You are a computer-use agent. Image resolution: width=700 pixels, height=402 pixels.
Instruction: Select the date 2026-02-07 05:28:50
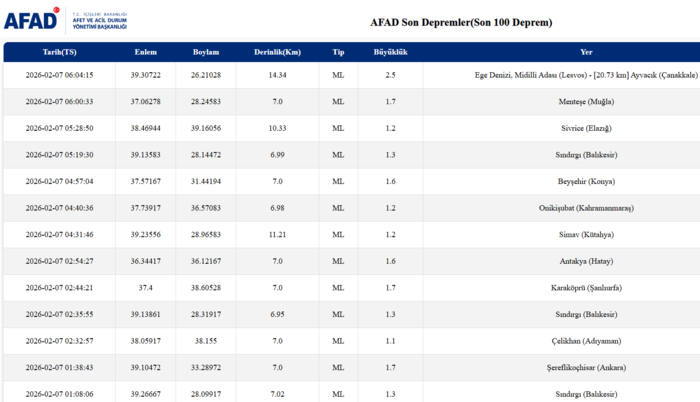click(59, 128)
